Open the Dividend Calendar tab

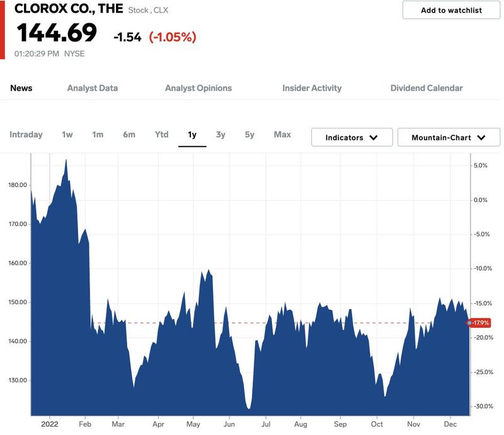coord(427,88)
